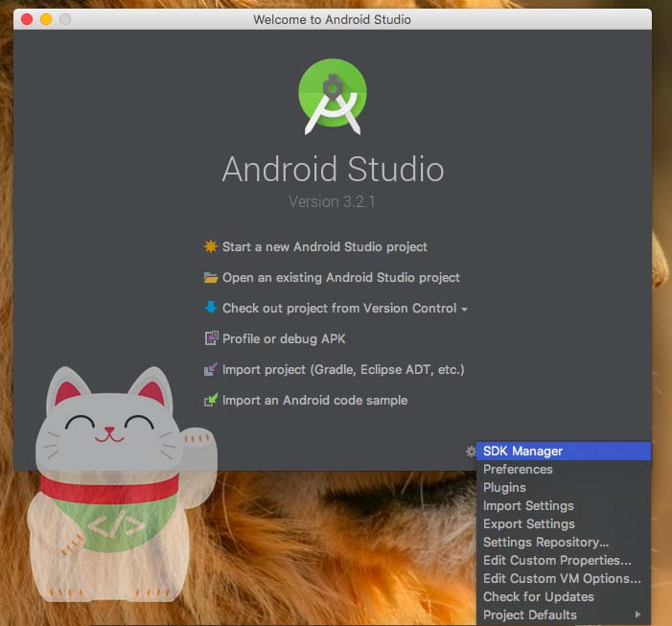Select Plugins in the configure menu
This screenshot has width=672, height=626.
point(564,488)
